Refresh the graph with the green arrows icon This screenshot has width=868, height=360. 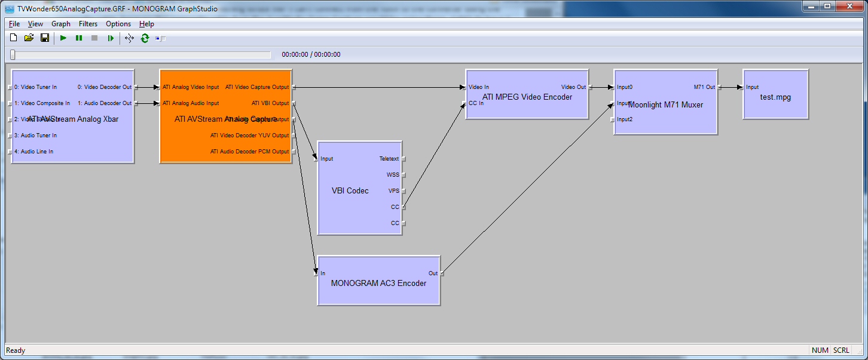point(145,38)
